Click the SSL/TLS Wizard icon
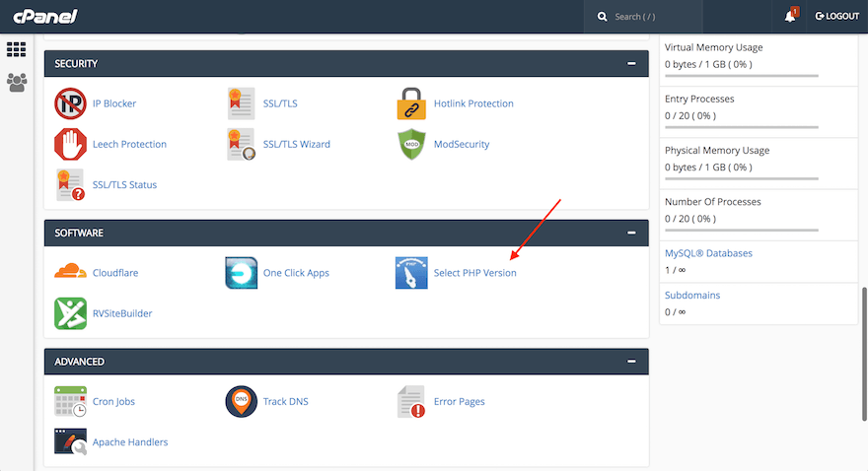868x471 pixels. pos(241,144)
